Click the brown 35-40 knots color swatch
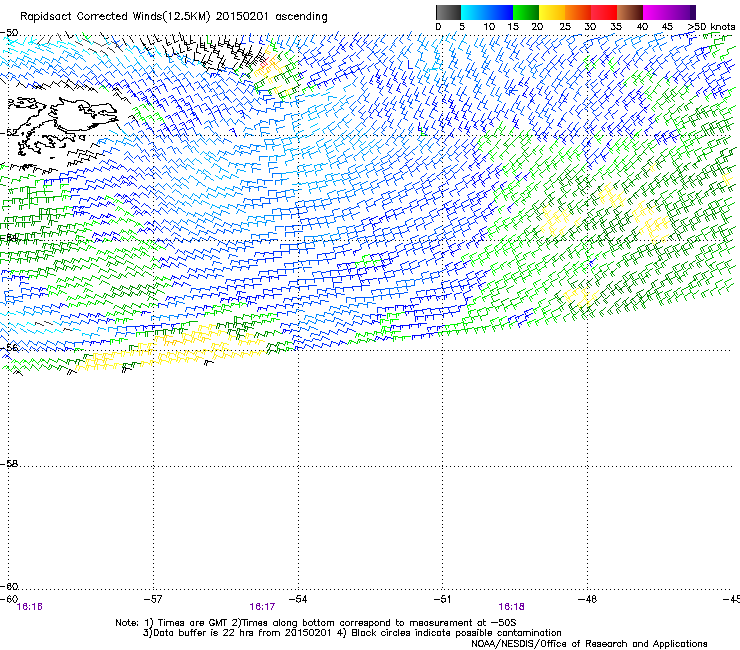Screen dimensions: 740x650 tap(630, 12)
